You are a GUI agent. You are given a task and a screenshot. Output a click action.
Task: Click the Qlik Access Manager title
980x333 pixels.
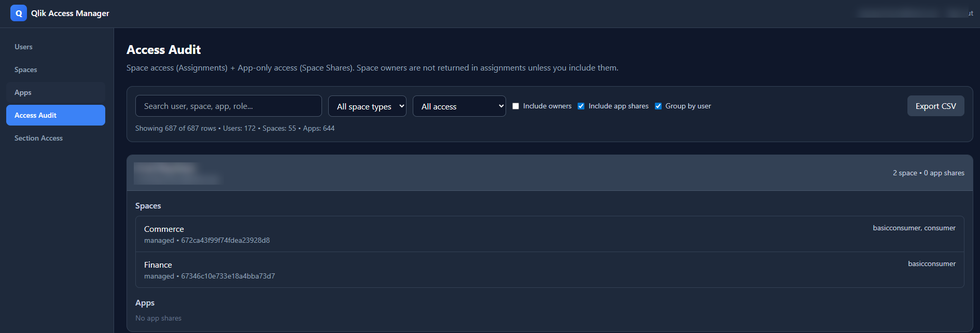(70, 13)
